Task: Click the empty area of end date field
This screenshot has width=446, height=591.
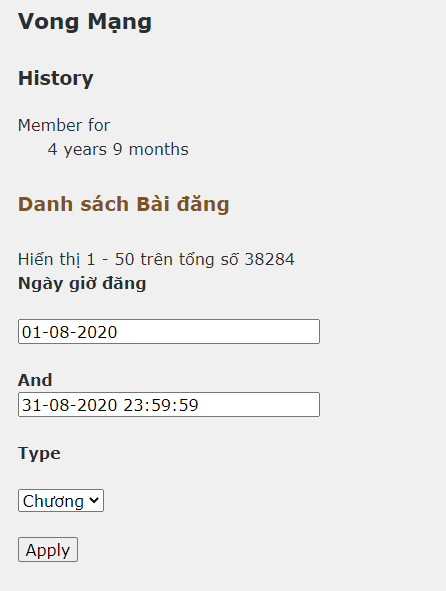Action: 259,404
